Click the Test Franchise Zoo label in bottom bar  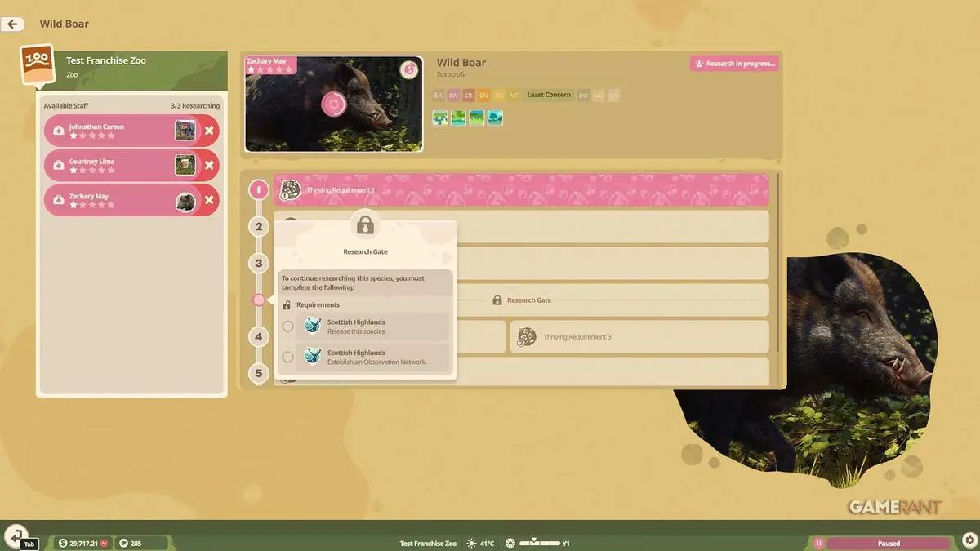pyautogui.click(x=428, y=544)
